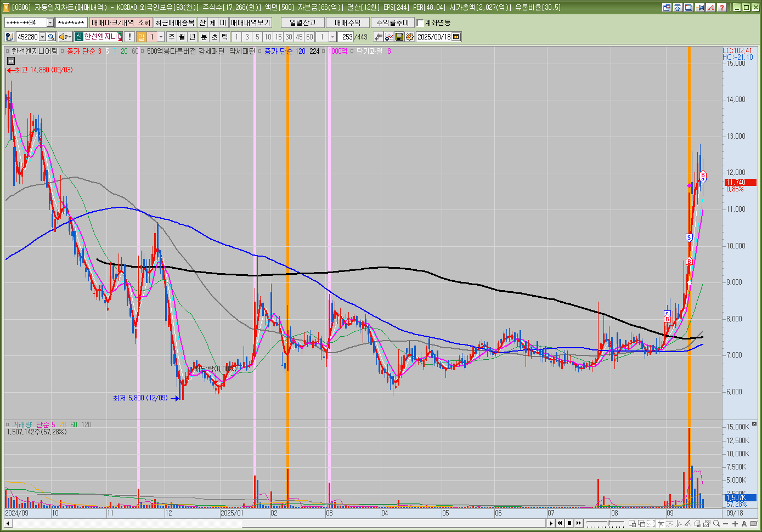This screenshot has height=532, width=762.
Task: Open the stock code 452280 dropdown
Action: coord(42,37)
